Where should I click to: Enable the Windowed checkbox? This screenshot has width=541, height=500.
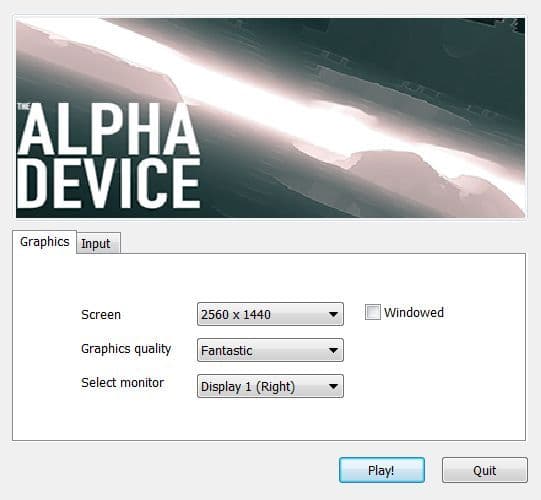point(373,312)
